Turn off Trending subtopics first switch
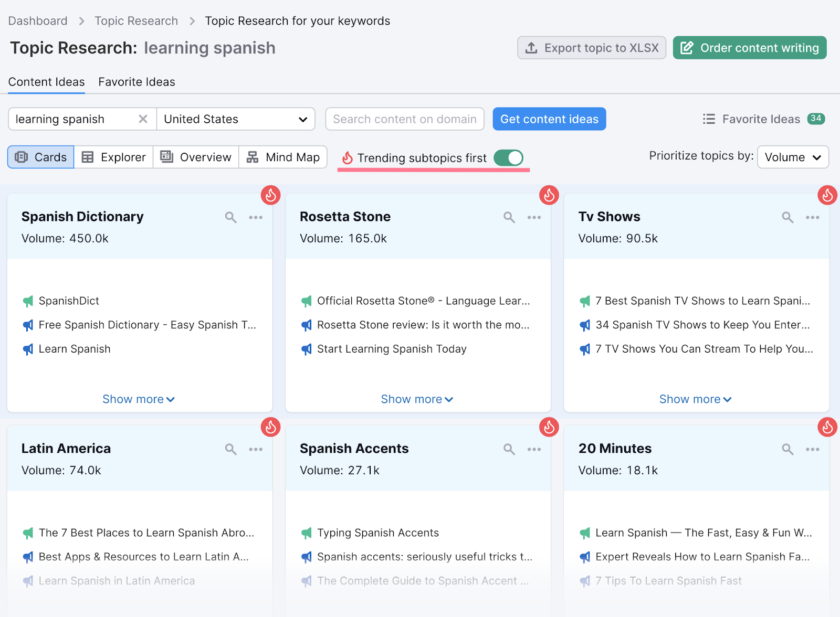 [508, 158]
